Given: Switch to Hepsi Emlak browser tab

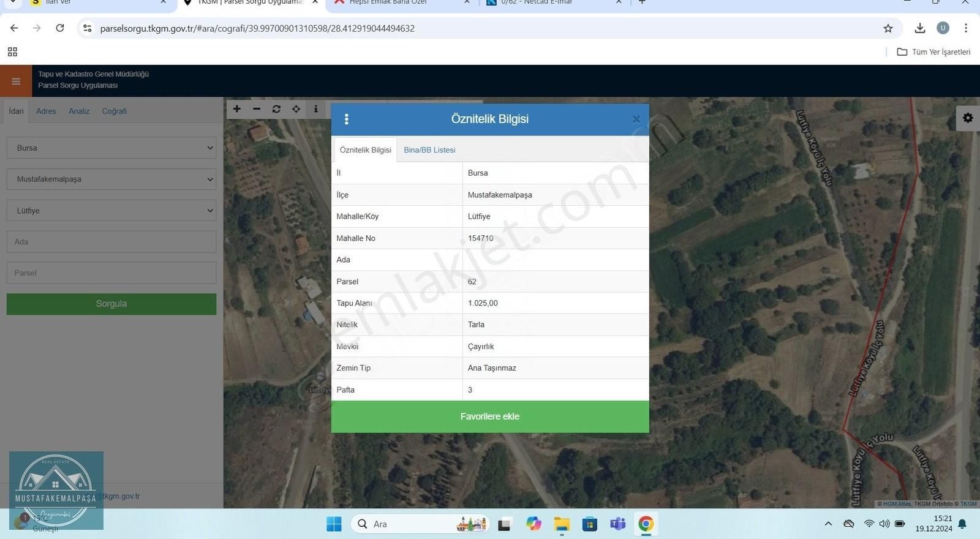Looking at the screenshot, I should click(x=401, y=2).
